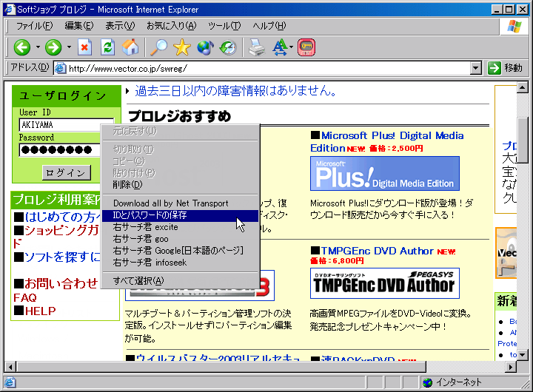Click the red key password manager icon
The height and width of the screenshot is (392, 533).
306,47
